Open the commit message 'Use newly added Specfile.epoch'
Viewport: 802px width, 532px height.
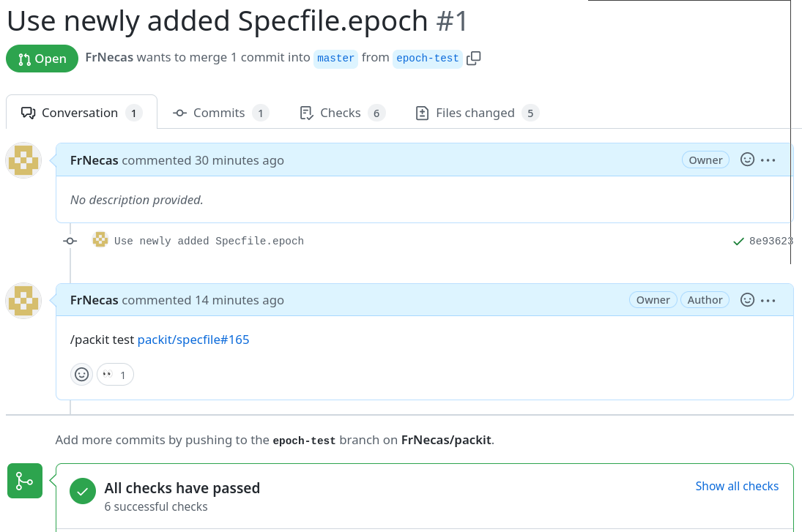209,241
